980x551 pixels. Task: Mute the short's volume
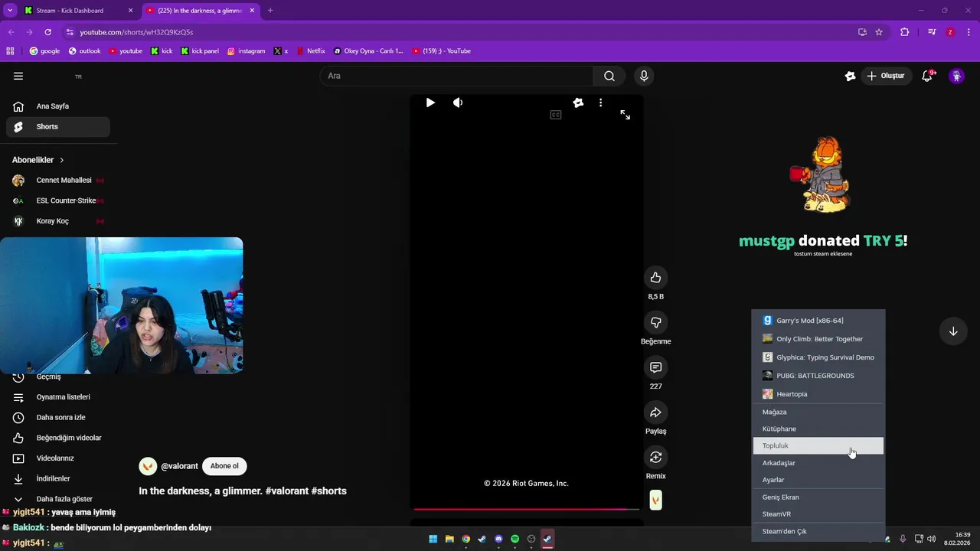[x=458, y=103]
